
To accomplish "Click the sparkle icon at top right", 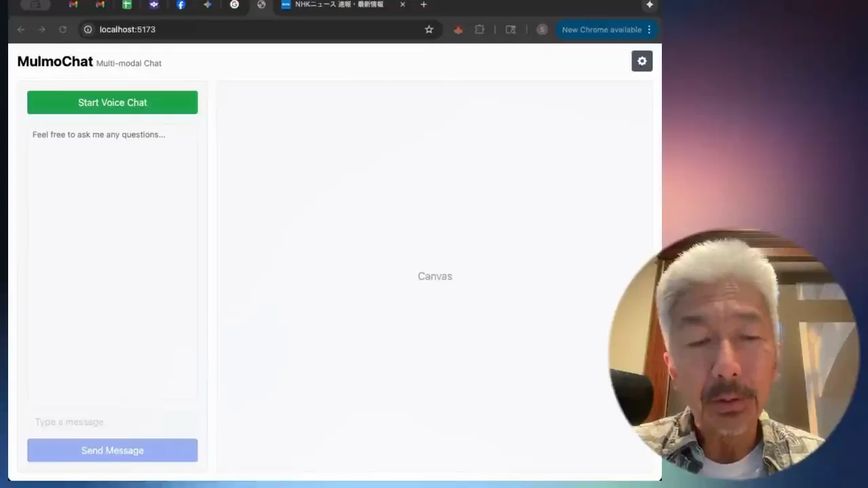I will coord(650,5).
